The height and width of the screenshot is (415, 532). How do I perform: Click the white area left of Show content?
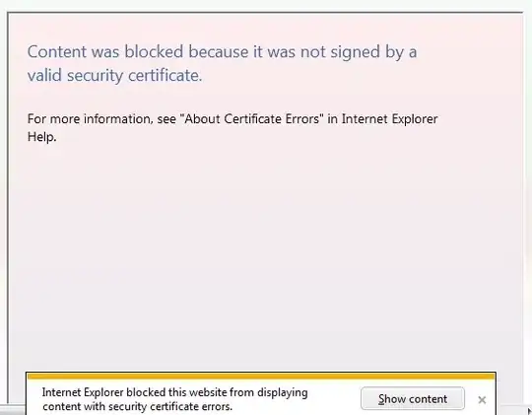[x=334, y=397]
